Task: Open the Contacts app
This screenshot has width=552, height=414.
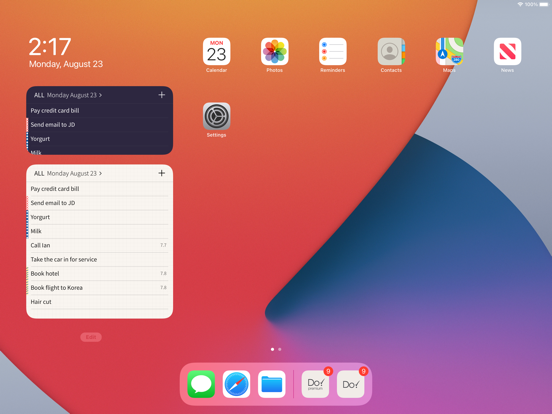Action: [391, 52]
